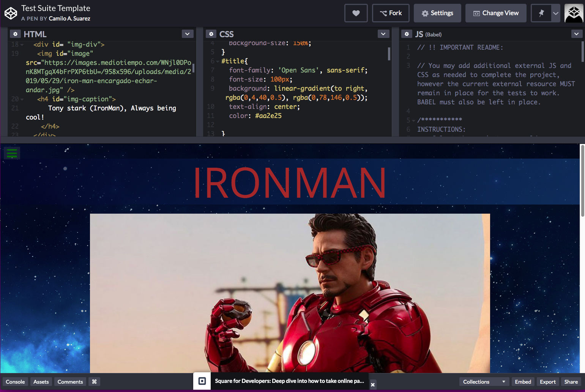
Task: Open the Assets panel
Action: [41, 382]
